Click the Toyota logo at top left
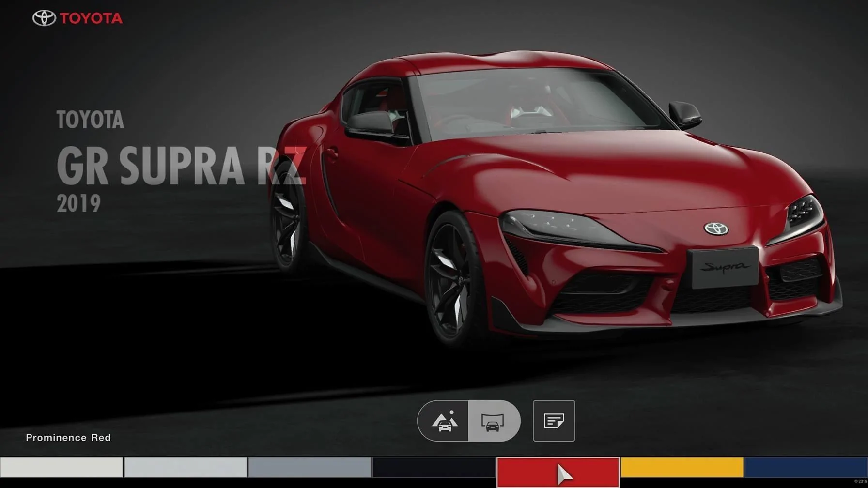The width and height of the screenshot is (868, 488). 77,18
